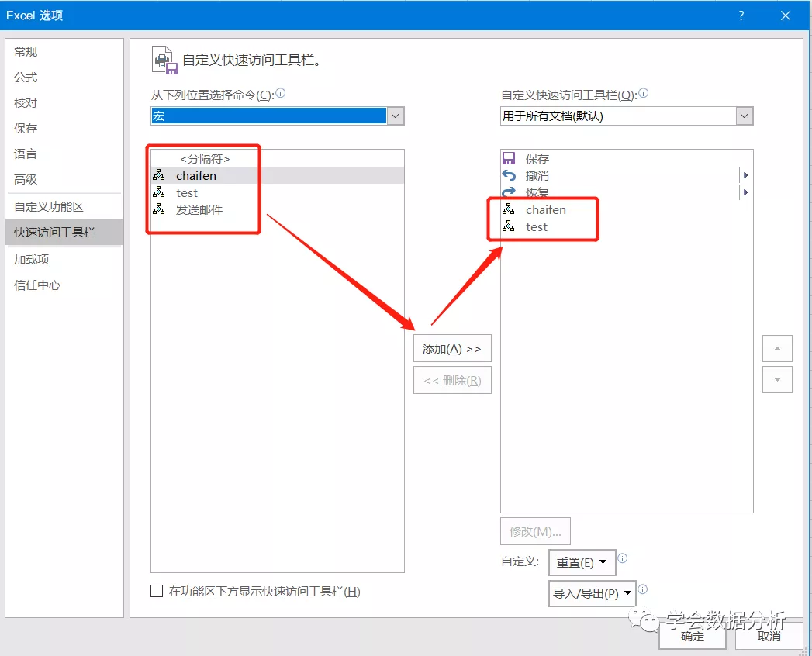Image resolution: width=812 pixels, height=656 pixels.
Task: Click the 保存 save icon in toolbar list
Action: [x=509, y=158]
